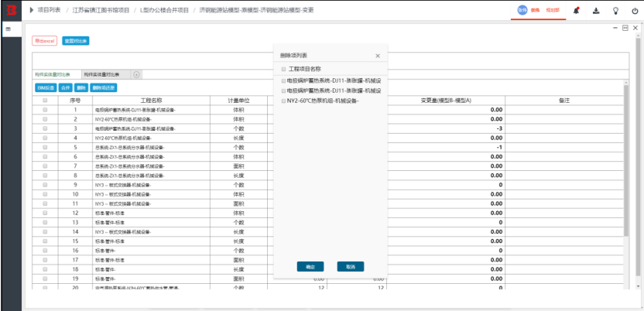This screenshot has height=311, width=644.
Task: Click the red application logo
Action: tap(11, 10)
